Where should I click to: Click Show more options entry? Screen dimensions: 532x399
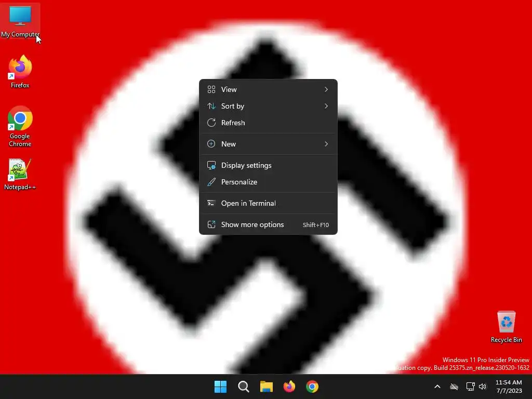pyautogui.click(x=268, y=224)
